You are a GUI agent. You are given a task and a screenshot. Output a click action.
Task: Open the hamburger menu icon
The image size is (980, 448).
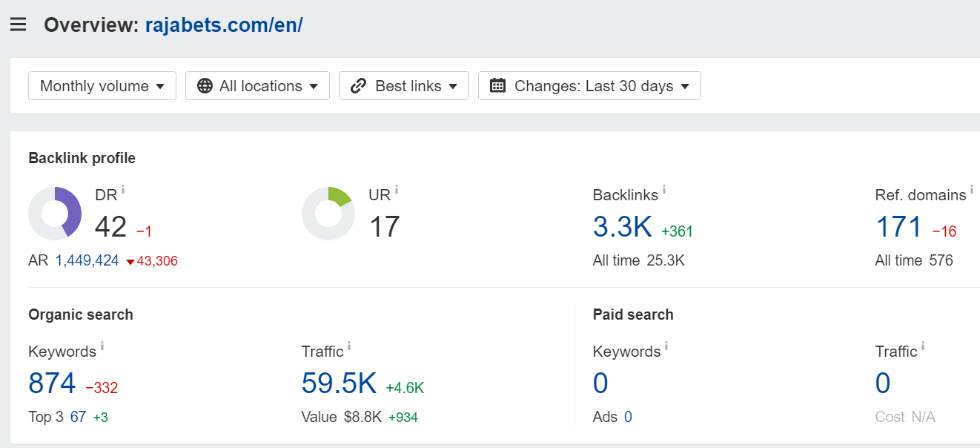tap(19, 24)
